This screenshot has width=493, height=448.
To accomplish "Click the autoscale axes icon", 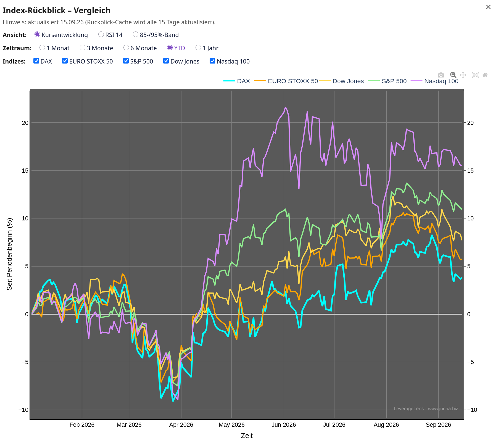I will coord(475,75).
